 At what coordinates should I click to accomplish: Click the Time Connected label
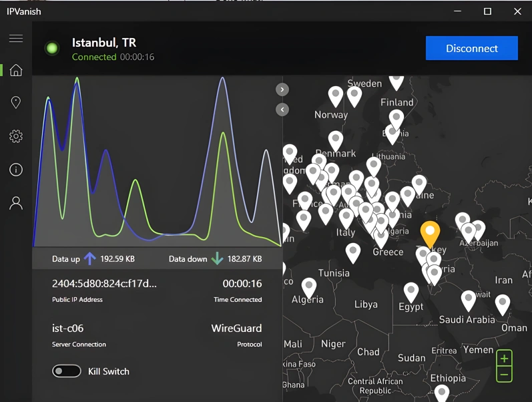(x=238, y=299)
